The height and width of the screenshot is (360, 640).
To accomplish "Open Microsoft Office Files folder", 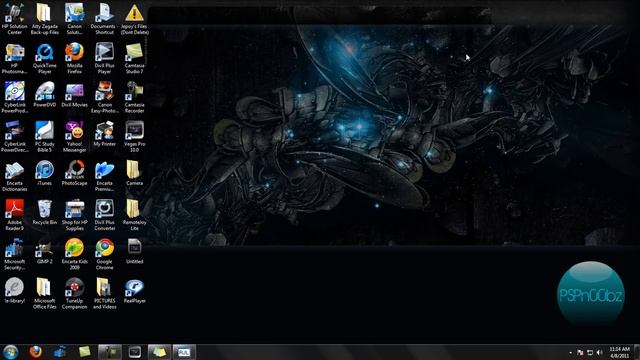I will (44, 293).
